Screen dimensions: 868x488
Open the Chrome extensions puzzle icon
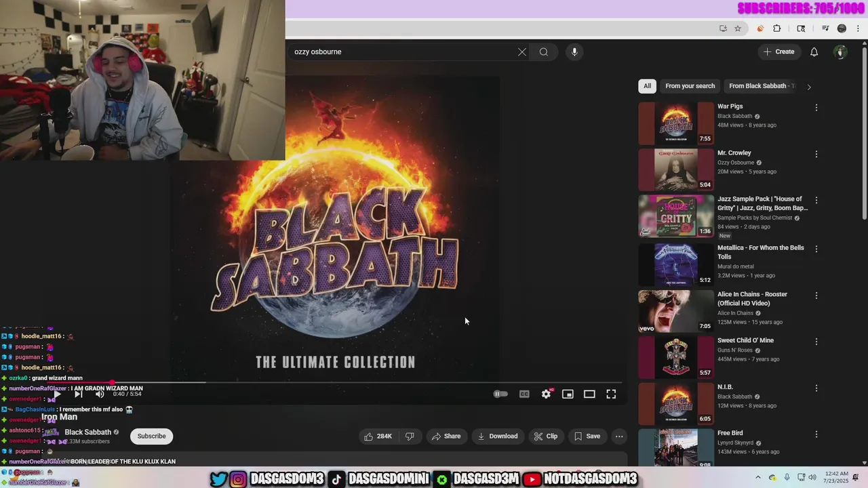point(777,28)
